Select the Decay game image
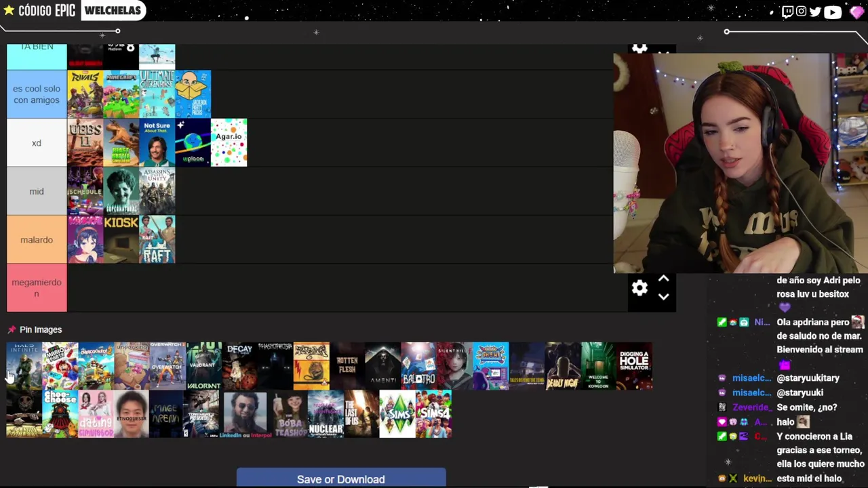The height and width of the screenshot is (488, 868). [x=239, y=366]
